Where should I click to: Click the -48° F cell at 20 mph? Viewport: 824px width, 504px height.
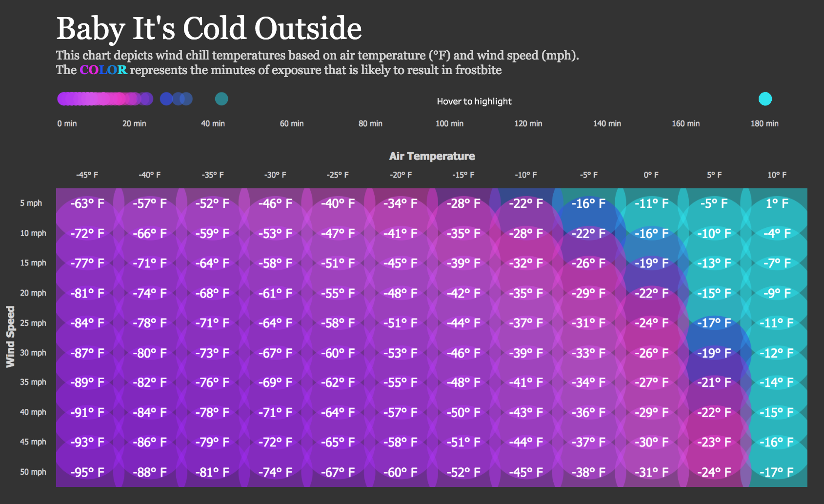[401, 293]
